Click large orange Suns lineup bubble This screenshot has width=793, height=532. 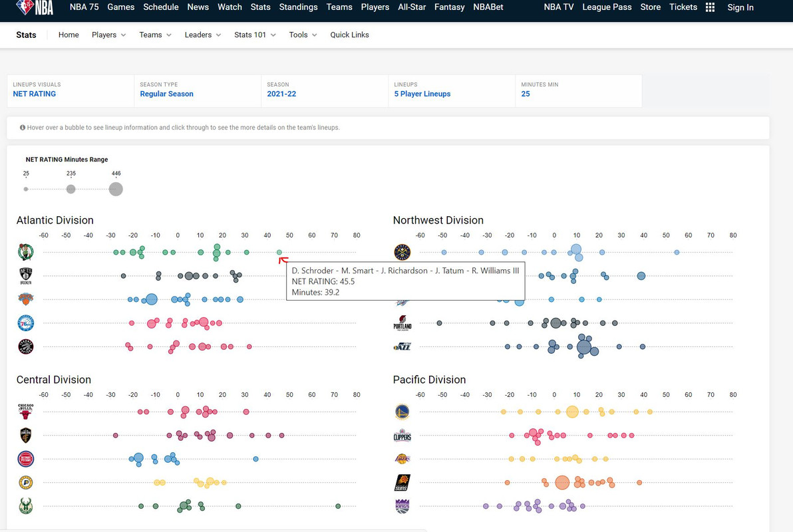click(562, 482)
